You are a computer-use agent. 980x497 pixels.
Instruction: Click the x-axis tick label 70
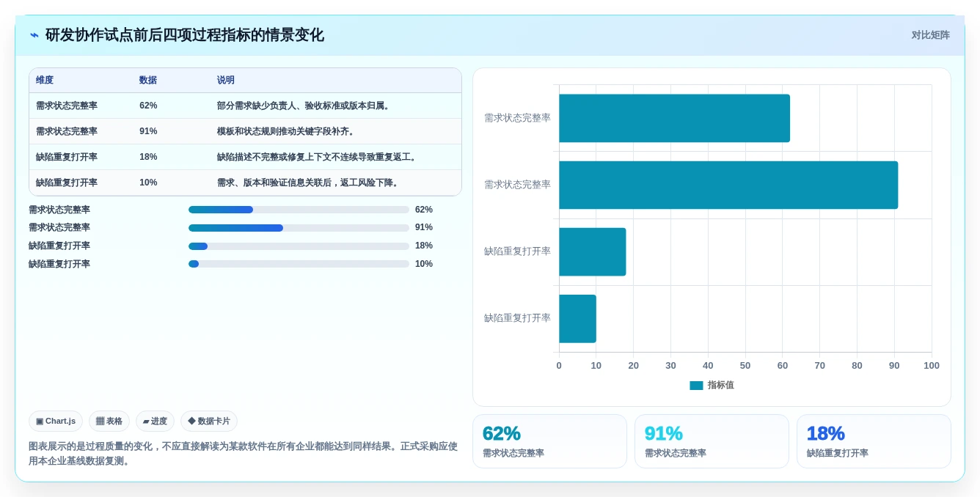pyautogui.click(x=819, y=366)
